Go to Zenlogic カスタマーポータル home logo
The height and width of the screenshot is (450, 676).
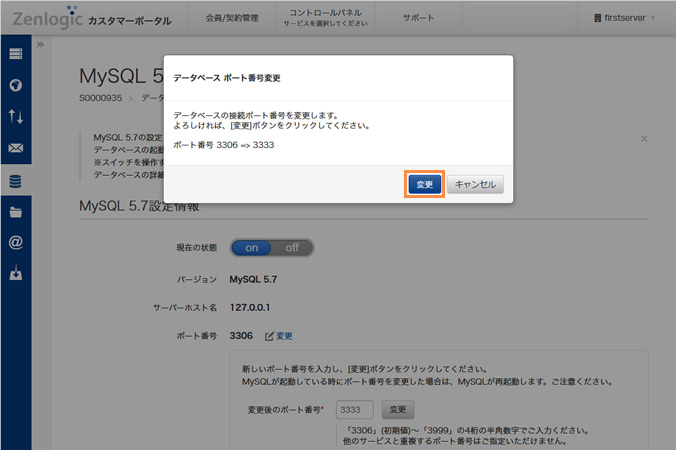tap(92, 18)
